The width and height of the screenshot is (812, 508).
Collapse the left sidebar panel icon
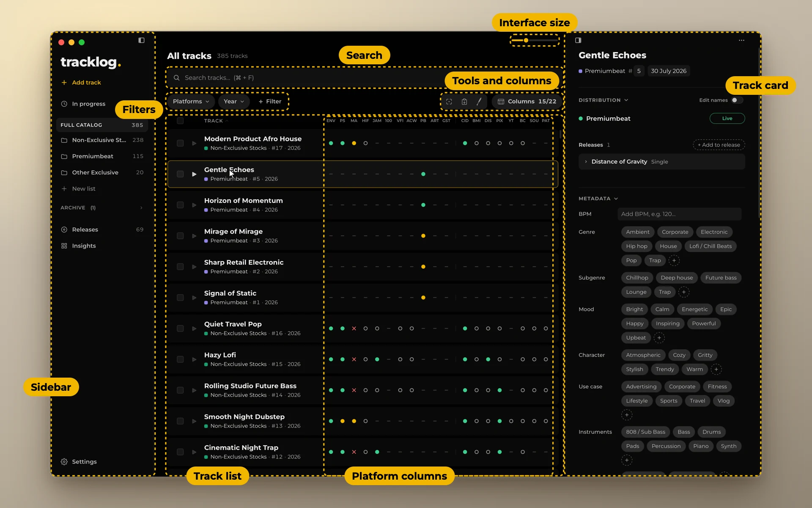pos(141,41)
